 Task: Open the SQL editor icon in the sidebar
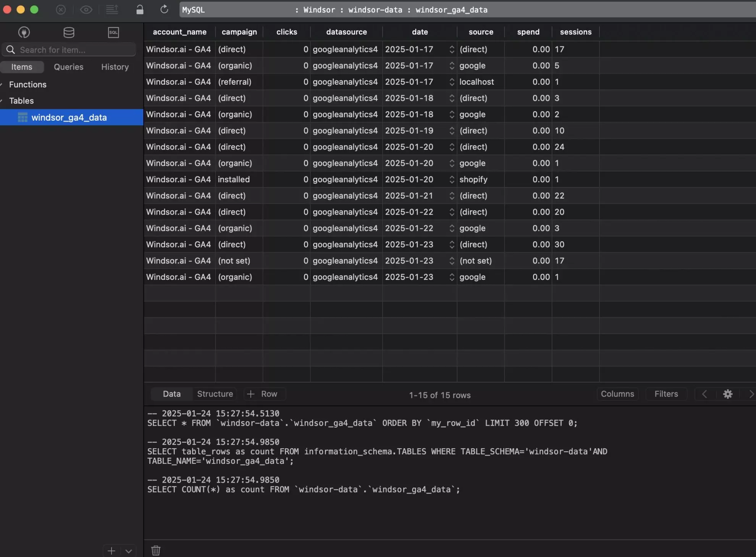click(x=113, y=32)
